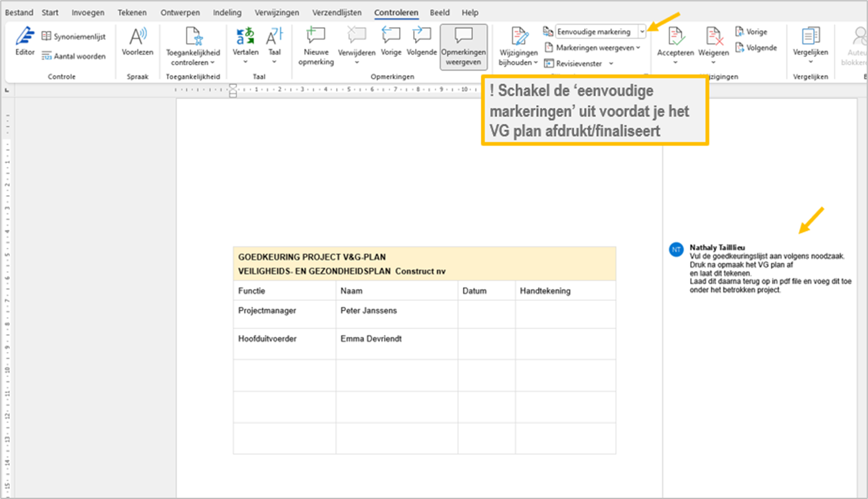Open the Eenvoudige markering dropdown
The width and height of the screenshot is (868, 499).
pos(642,31)
